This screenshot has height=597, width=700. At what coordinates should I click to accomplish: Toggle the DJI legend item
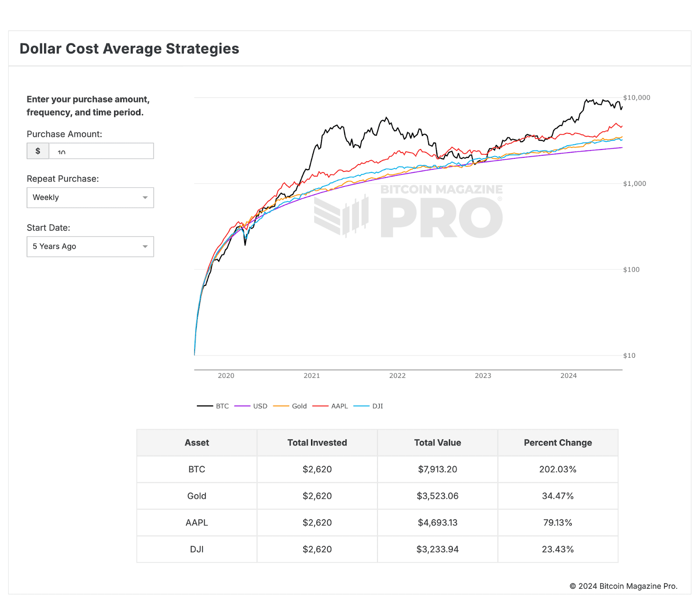coord(368,406)
